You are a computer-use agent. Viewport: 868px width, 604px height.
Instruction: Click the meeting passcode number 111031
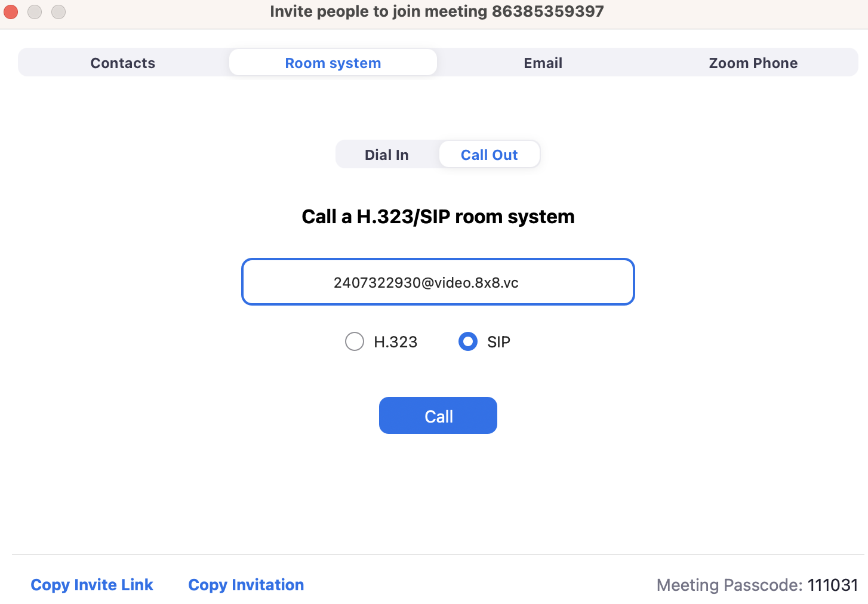click(x=833, y=585)
